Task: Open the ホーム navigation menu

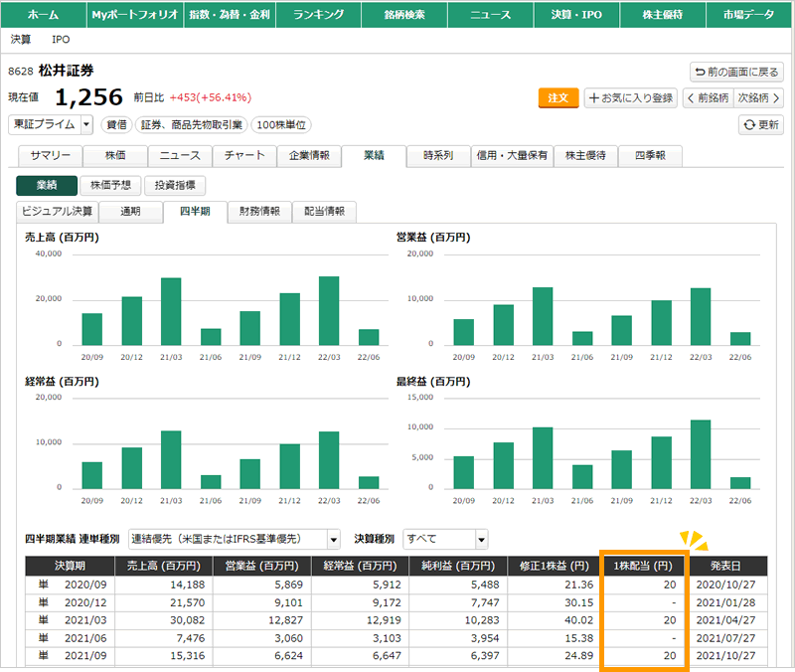Action: 43,14
